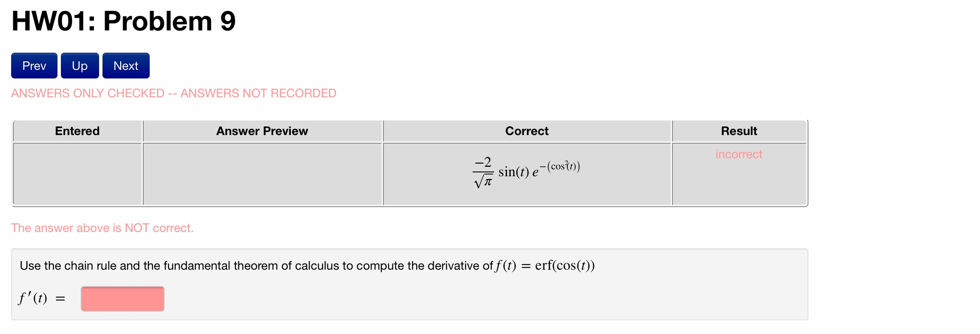This screenshot has width=980, height=334.
Task: Click the 'ANSWERS ONLY CHECKED' warning text
Action: pyautogui.click(x=174, y=93)
